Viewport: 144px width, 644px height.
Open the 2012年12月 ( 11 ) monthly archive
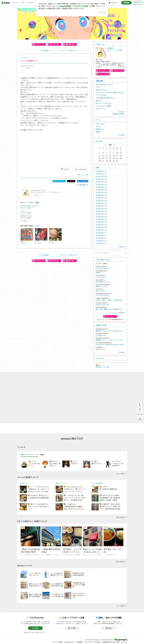coord(102,244)
